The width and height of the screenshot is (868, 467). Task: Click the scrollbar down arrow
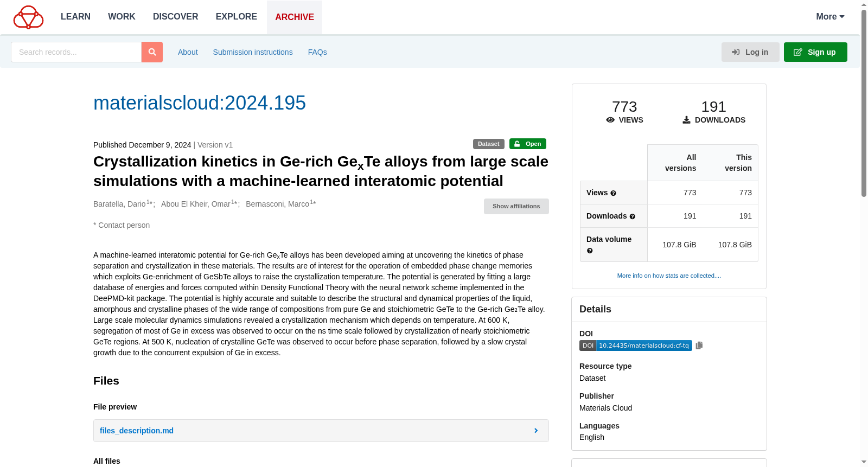(864, 462)
